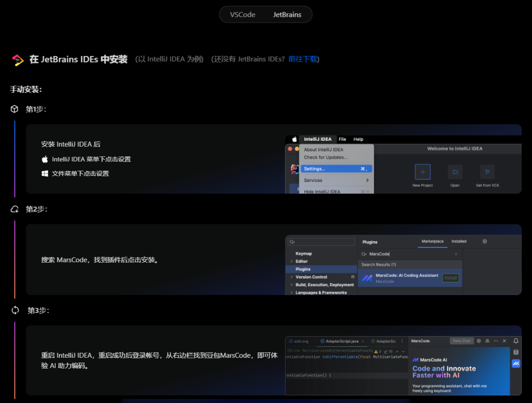Select Keymap in the settings tree
The image size is (532, 403).
(x=303, y=253)
